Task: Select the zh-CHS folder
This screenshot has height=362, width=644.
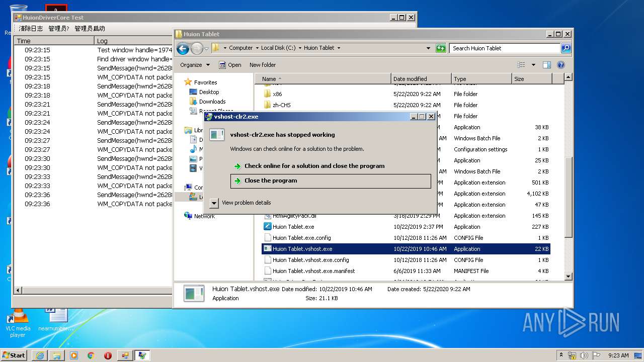Action: [281, 105]
